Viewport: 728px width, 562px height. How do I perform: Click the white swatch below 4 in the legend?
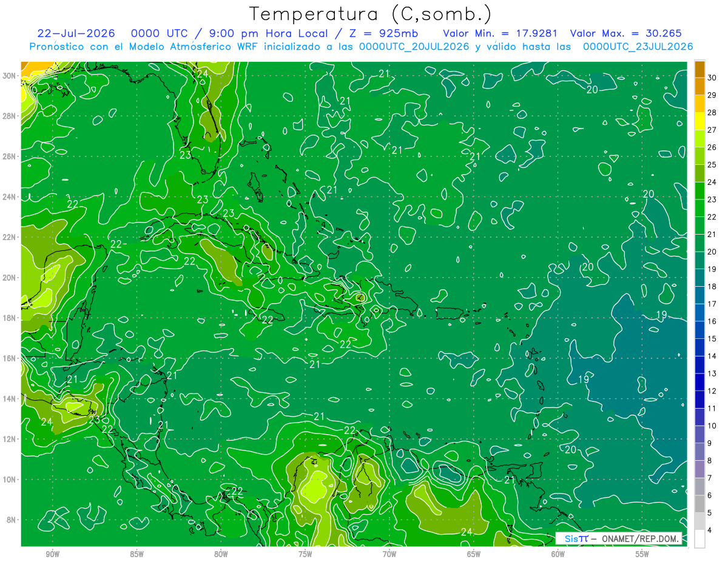coord(699,539)
